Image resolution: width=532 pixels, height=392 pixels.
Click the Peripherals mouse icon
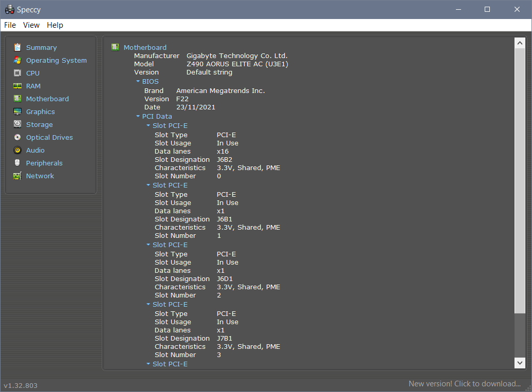[17, 163]
